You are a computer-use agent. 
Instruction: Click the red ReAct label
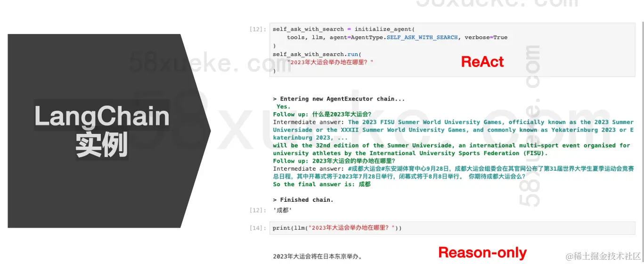click(482, 62)
